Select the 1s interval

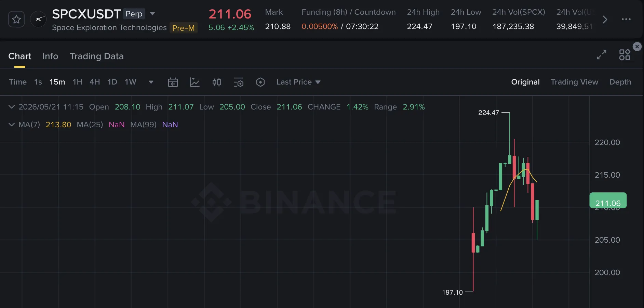[x=38, y=82]
